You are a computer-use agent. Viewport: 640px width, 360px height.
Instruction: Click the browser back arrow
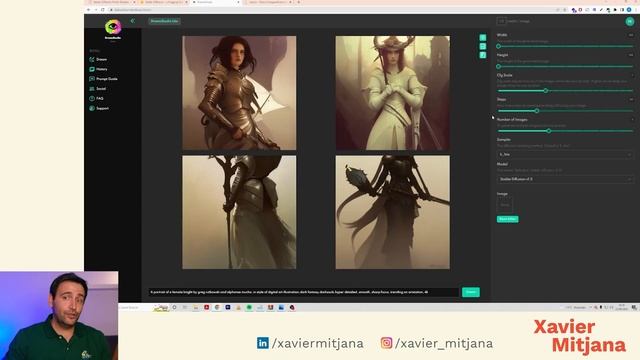pos(89,9)
